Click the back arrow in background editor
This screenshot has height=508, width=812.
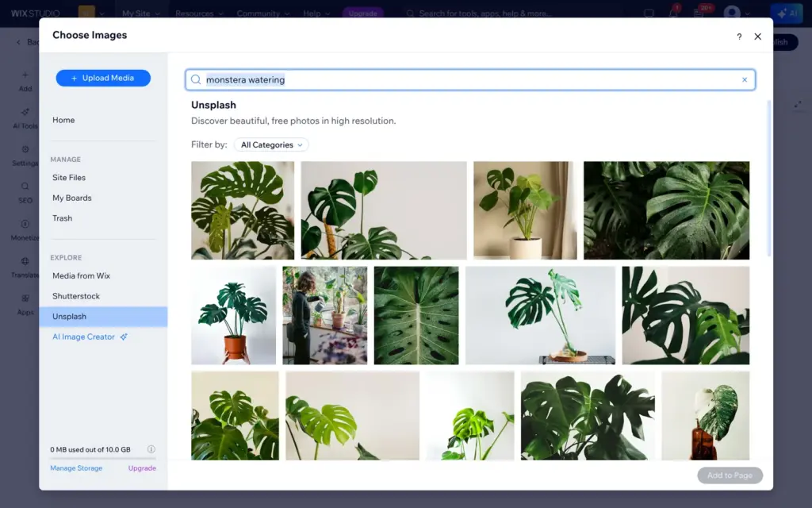[19, 42]
